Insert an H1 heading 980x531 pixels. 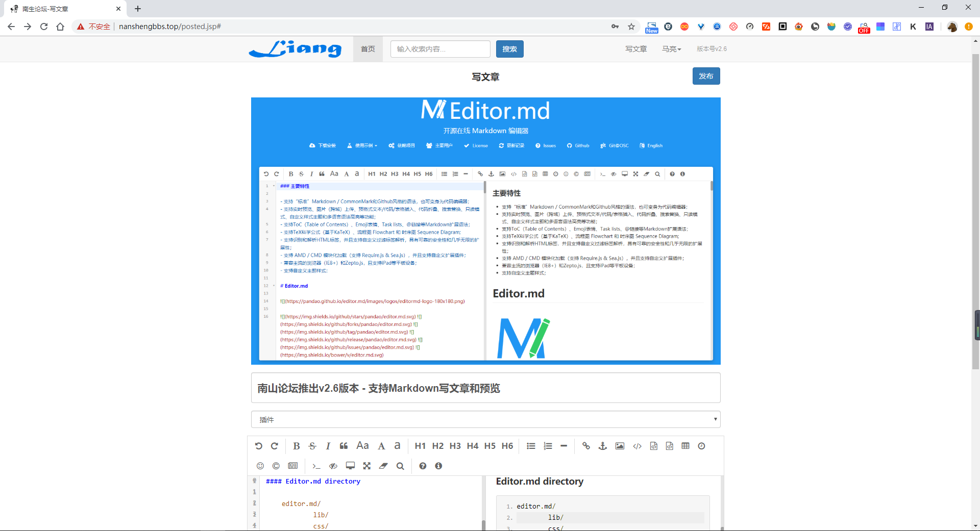pos(420,446)
